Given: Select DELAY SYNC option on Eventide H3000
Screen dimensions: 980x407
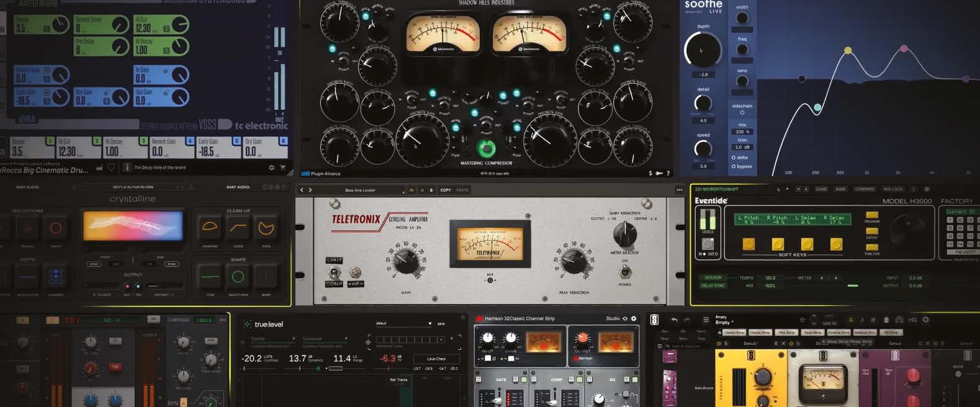Looking at the screenshot, I should [x=713, y=285].
